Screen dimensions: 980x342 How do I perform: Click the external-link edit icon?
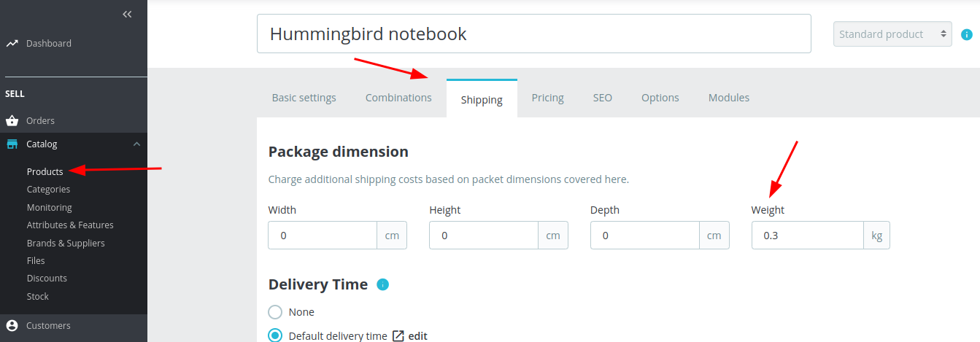pos(398,336)
